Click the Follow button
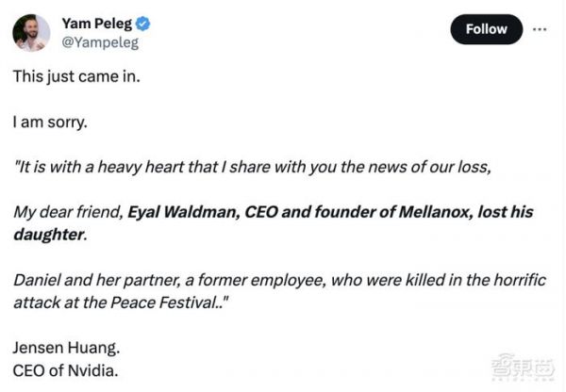 click(486, 29)
